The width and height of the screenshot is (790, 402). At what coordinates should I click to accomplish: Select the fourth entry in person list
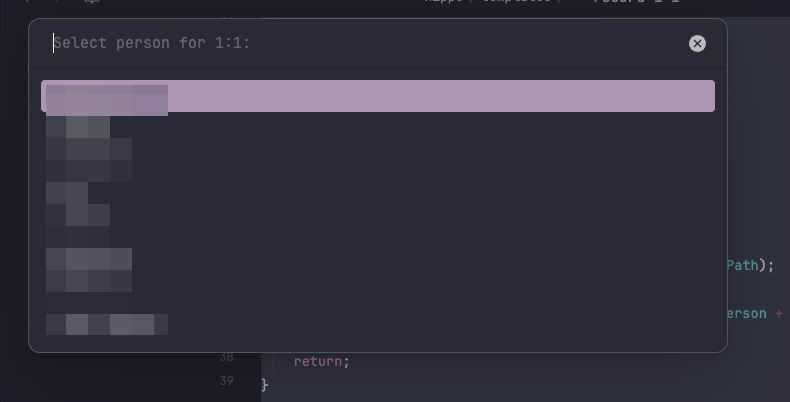pyautogui.click(x=78, y=203)
